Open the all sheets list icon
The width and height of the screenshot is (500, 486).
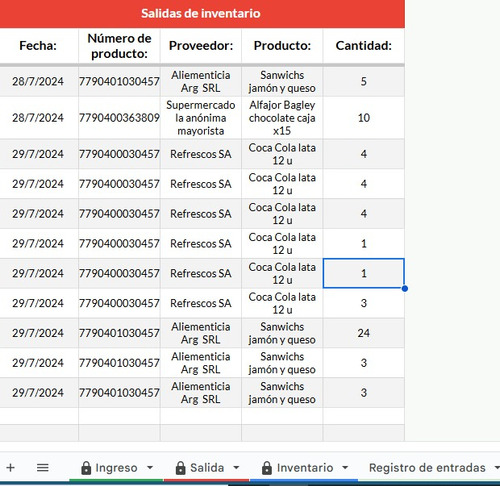pos(43,468)
